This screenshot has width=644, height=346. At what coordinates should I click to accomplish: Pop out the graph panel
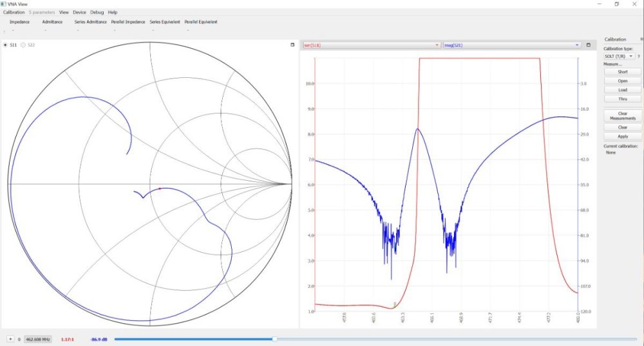(588, 45)
